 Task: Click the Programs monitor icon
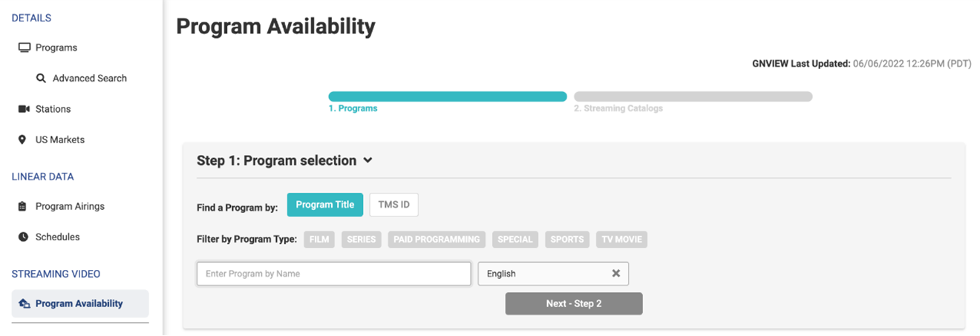point(24,47)
